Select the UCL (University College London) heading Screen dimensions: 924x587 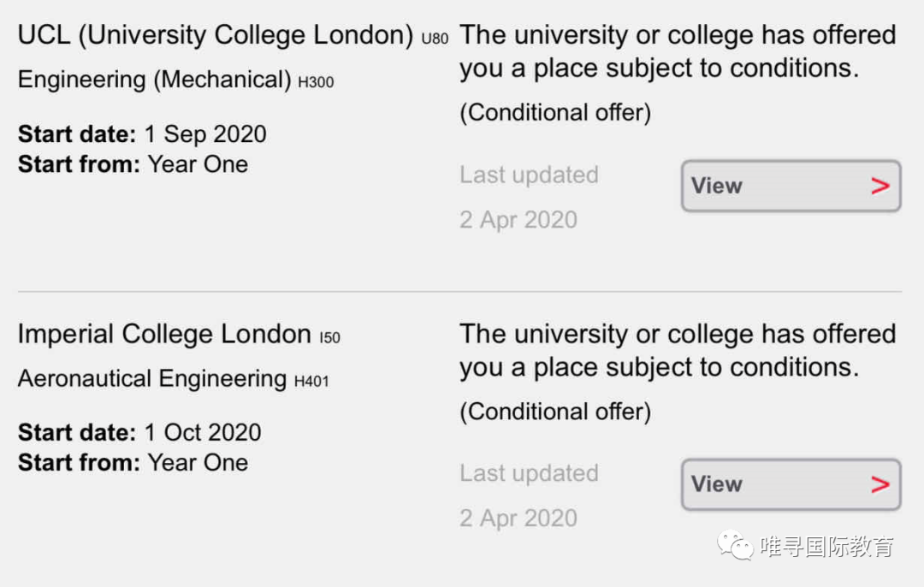pos(216,35)
